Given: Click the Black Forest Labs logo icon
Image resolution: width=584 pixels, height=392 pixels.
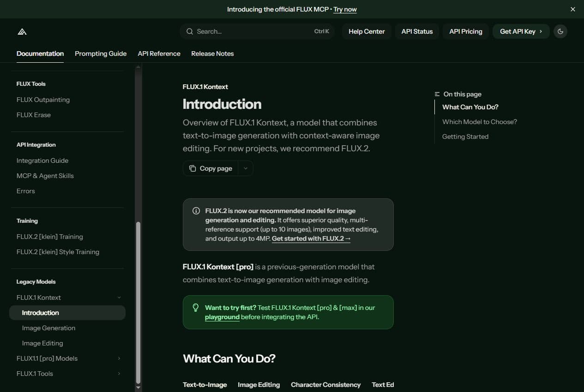Looking at the screenshot, I should [22, 31].
